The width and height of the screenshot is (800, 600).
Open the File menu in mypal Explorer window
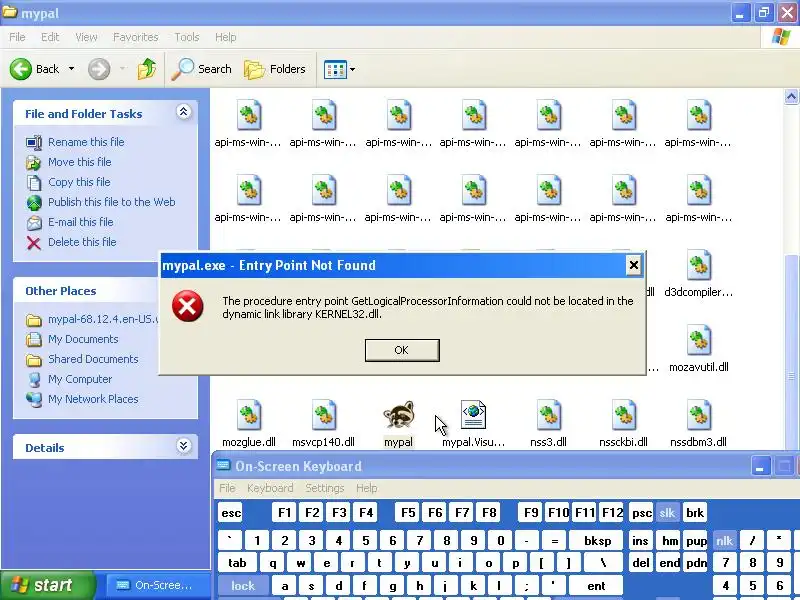(x=17, y=37)
